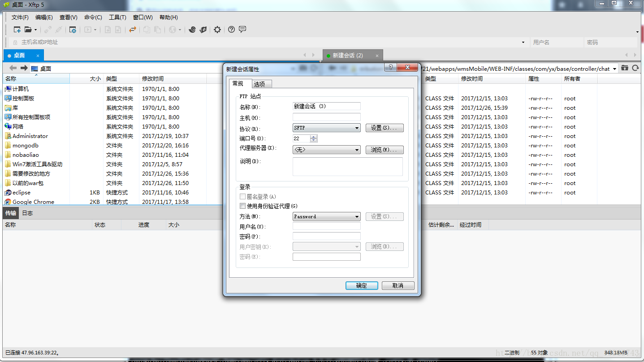644x362 pixels.
Task: Open the 帮助(H) menu
Action: [x=169, y=17]
